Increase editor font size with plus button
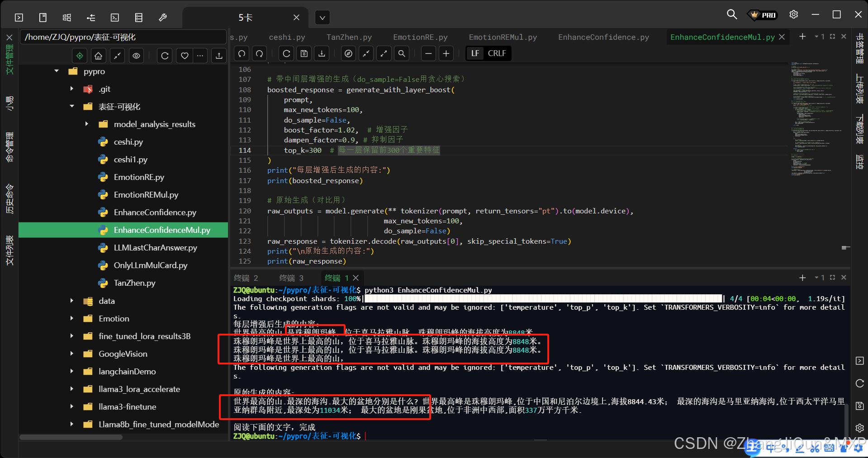 (446, 53)
